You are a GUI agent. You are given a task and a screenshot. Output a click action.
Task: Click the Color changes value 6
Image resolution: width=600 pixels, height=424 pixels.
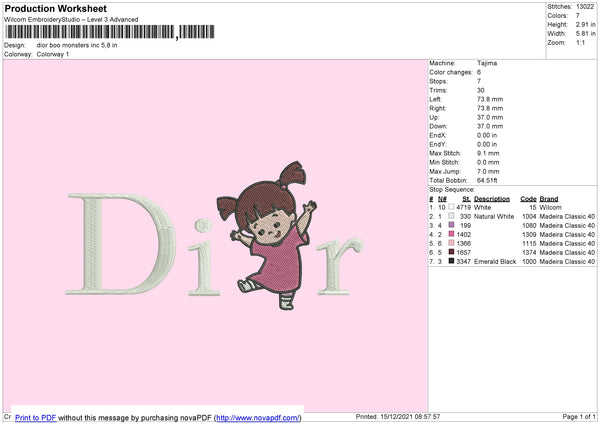click(x=479, y=72)
